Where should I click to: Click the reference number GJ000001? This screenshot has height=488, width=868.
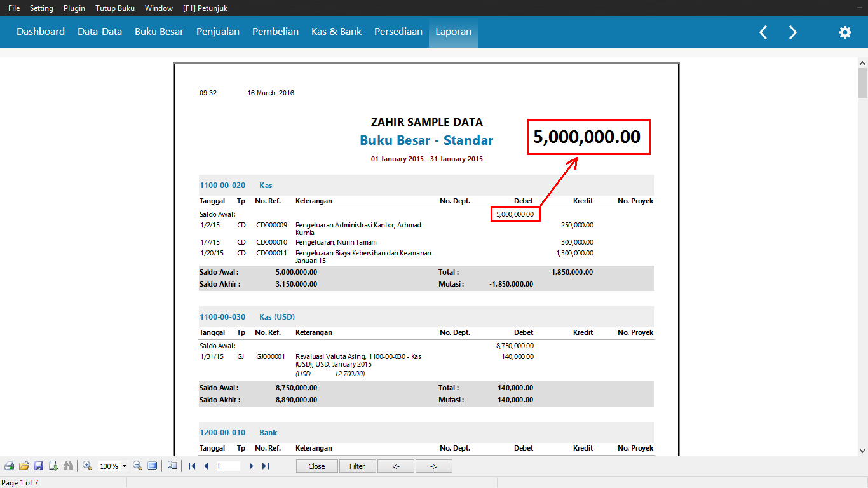pos(271,356)
